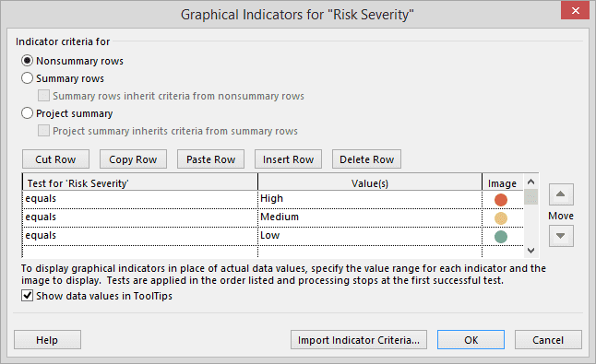596x364 pixels.
Task: Click the list scroll up arrow
Action: click(x=531, y=182)
